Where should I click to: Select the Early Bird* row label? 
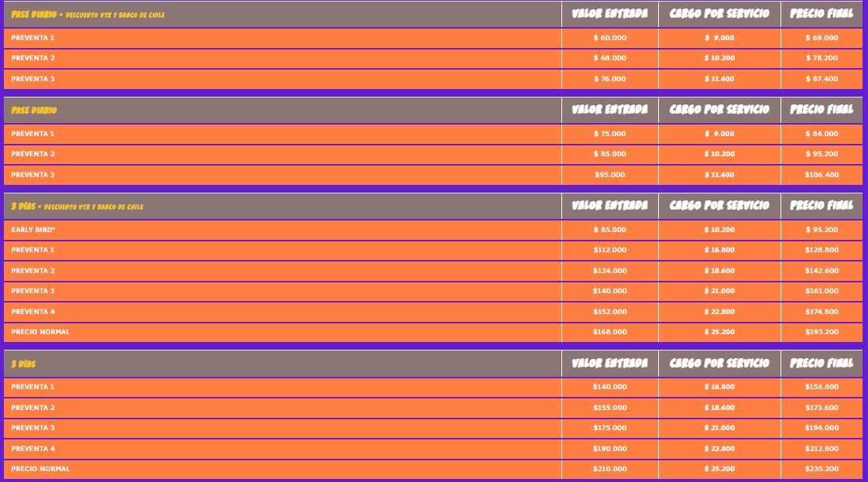tap(33, 230)
